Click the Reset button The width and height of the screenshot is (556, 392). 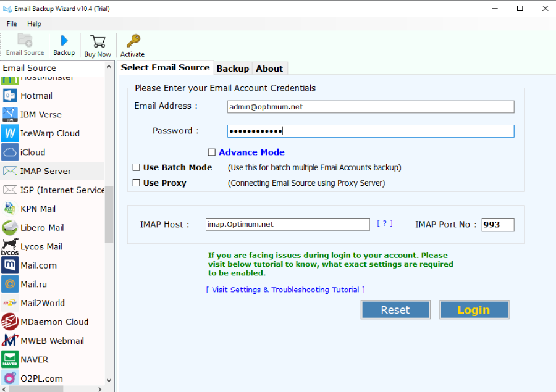point(395,310)
